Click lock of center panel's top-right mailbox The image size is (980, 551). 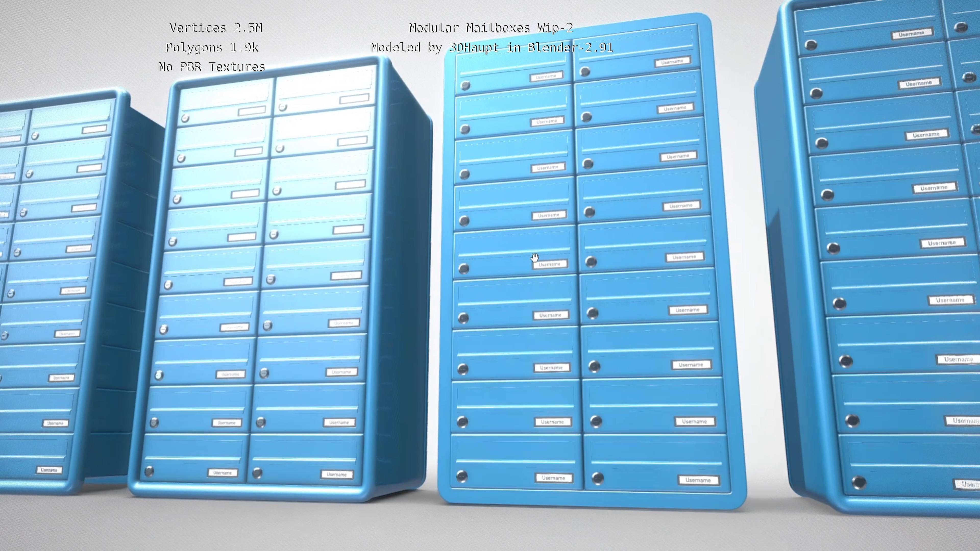[x=585, y=71]
